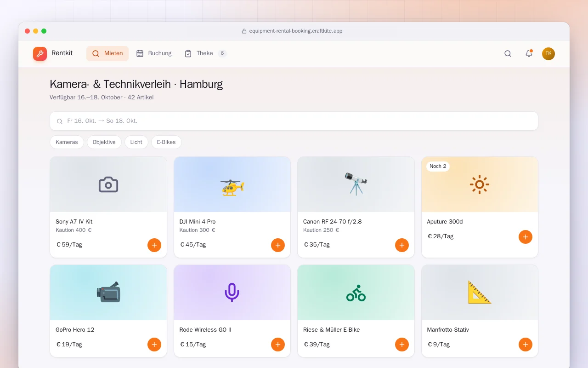Add Manfrotto-Stativ with plus button

[x=526, y=345]
